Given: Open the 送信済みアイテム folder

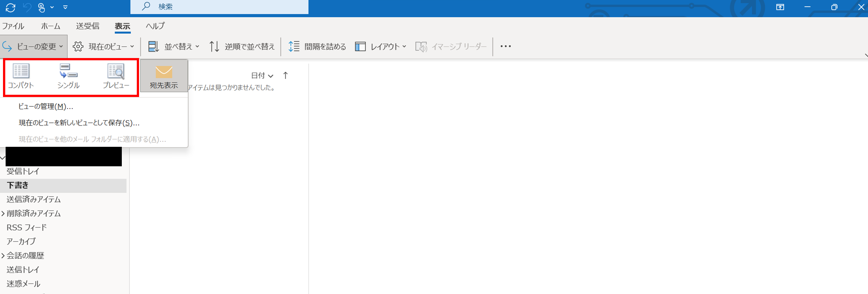Looking at the screenshot, I should coord(33,199).
